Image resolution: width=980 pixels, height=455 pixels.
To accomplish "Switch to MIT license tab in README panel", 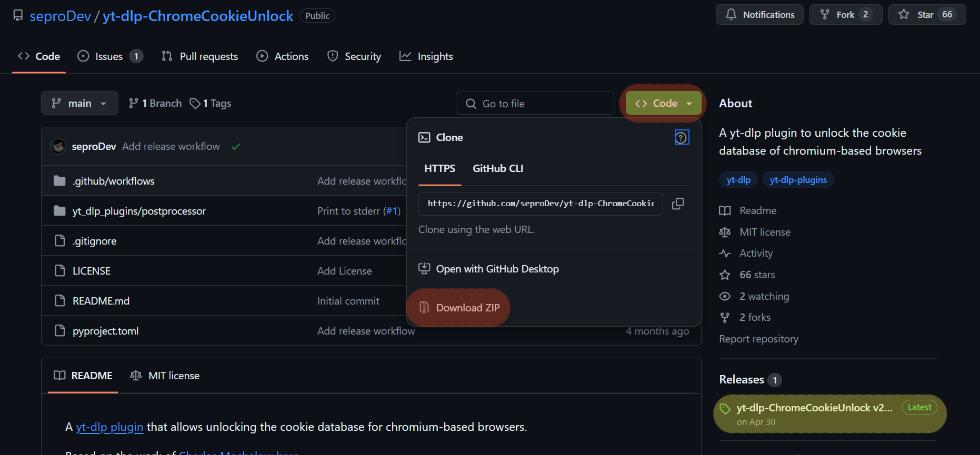I will 165,376.
